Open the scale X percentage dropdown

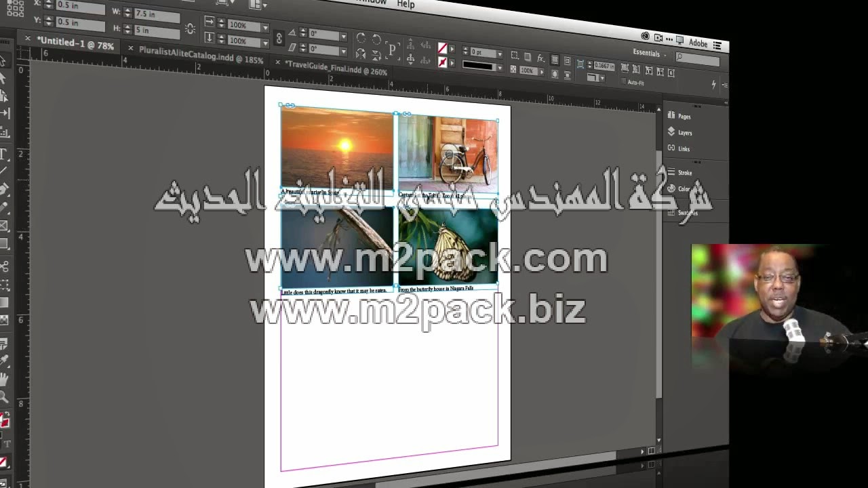[x=265, y=26]
